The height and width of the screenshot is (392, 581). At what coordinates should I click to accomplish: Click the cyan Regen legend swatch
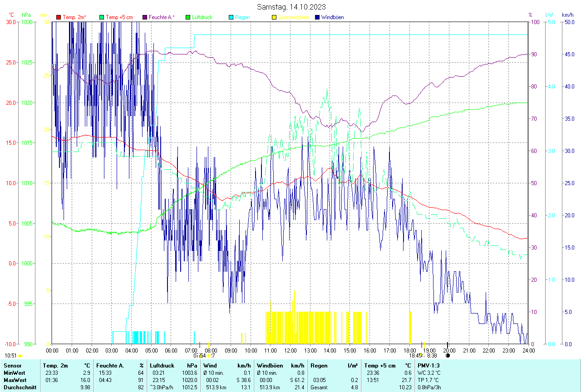[x=231, y=17]
